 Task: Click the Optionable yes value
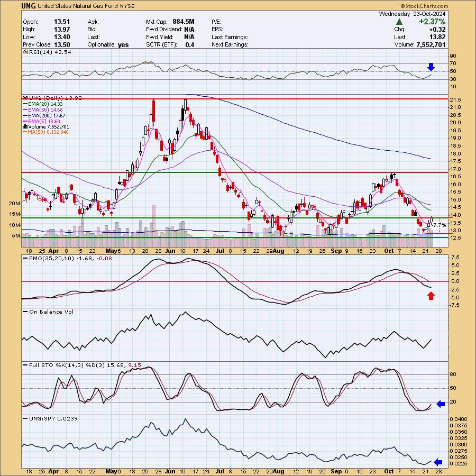tap(123, 44)
